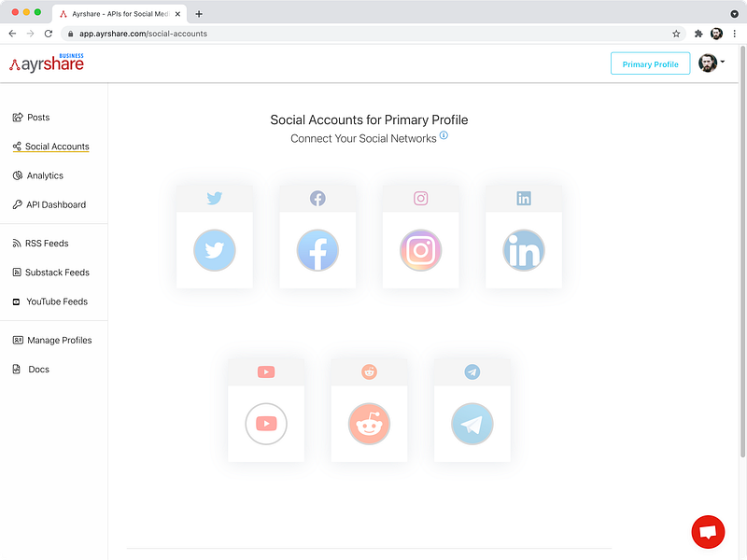747x560 pixels.
Task: Click the large Twitter bird connect icon
Action: (215, 250)
